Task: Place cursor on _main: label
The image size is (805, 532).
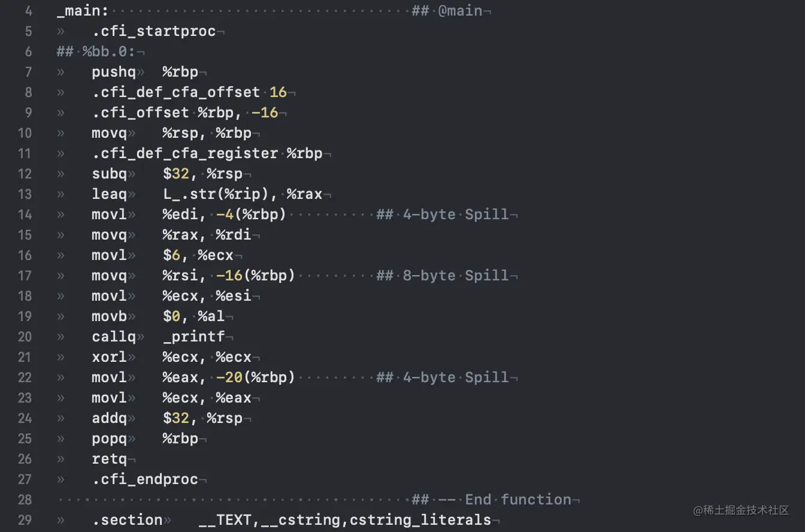Action: [x=83, y=11]
